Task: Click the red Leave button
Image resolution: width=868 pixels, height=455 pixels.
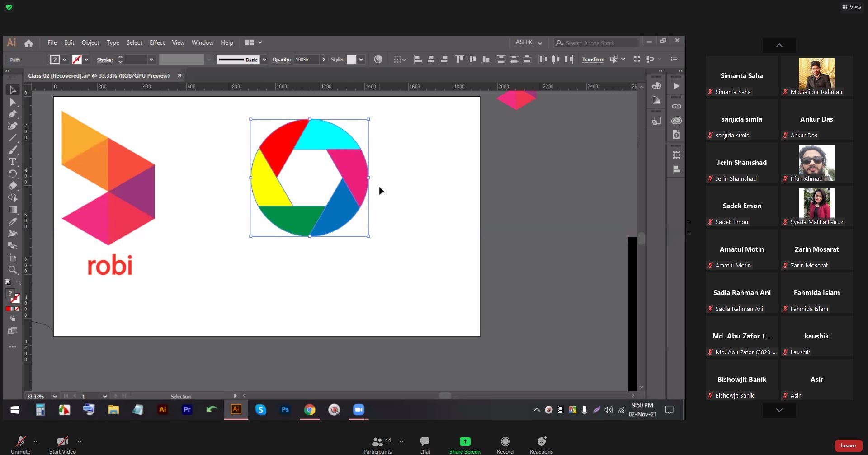Action: tap(848, 446)
